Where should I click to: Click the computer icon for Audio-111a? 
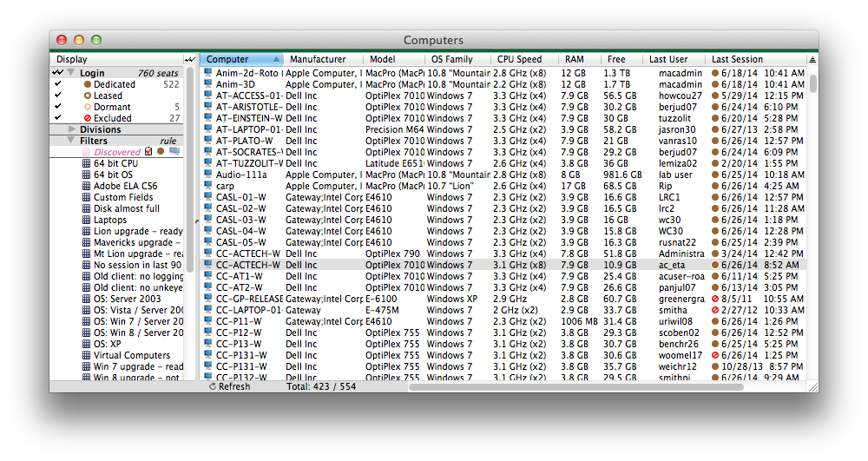tap(208, 175)
